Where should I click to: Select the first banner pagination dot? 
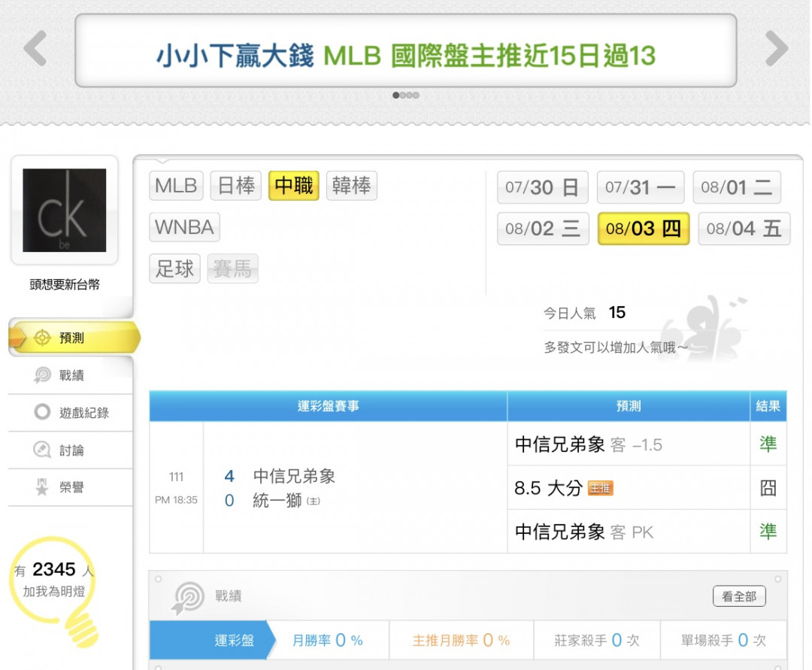point(396,95)
